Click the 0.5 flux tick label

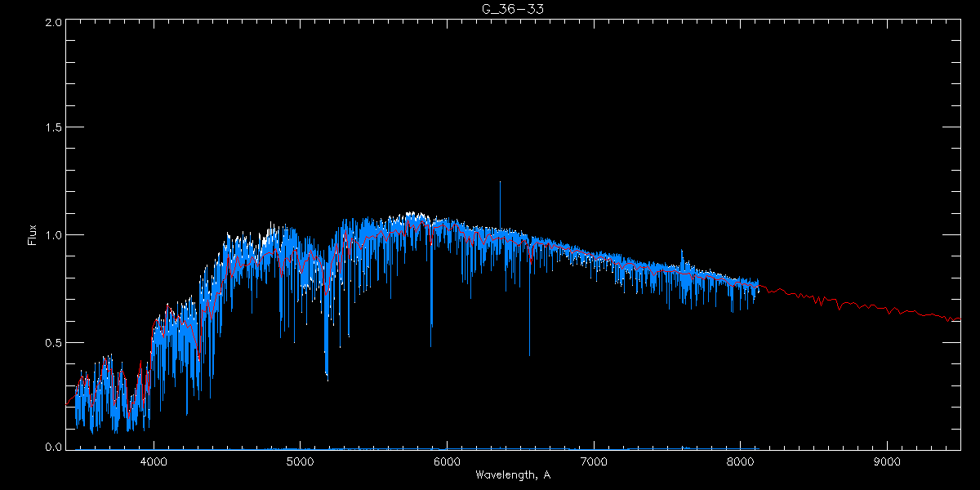point(54,342)
